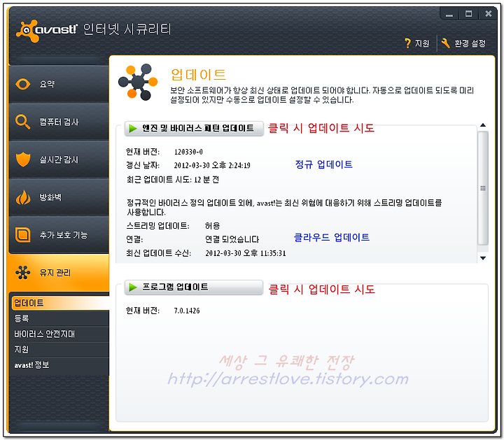Screen dimensions: 504x440
Task: Collapse the 유지 관리 sidebar section
Action: [59, 273]
